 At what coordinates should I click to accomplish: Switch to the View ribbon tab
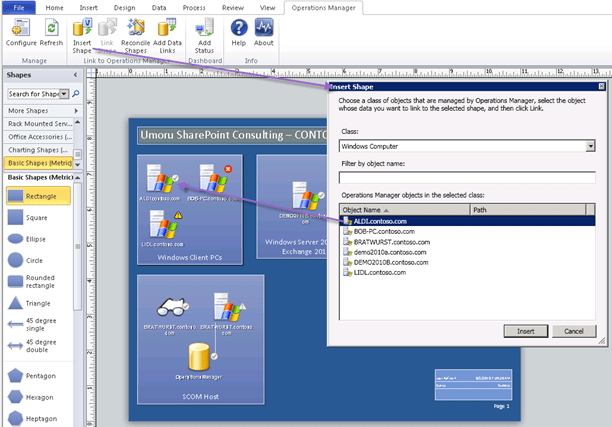(267, 7)
